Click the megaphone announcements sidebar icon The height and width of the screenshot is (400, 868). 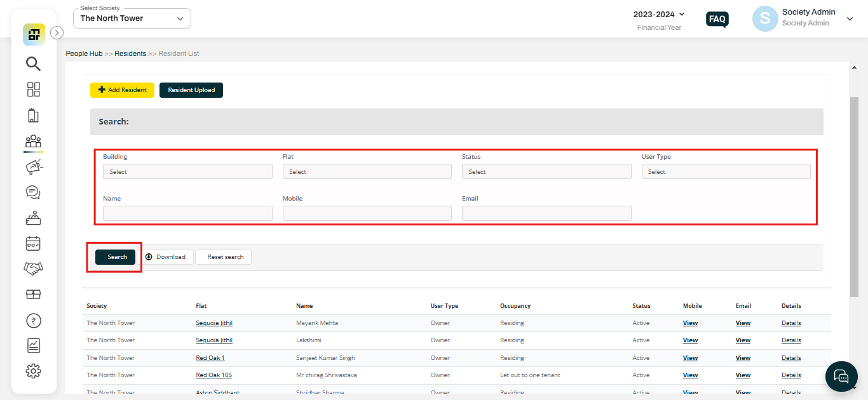pyautogui.click(x=33, y=167)
